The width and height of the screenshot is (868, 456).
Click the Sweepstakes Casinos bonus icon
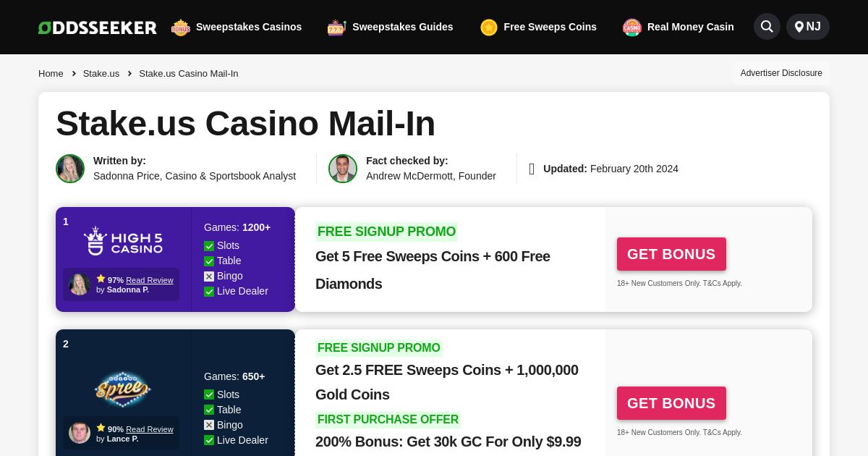click(x=180, y=28)
